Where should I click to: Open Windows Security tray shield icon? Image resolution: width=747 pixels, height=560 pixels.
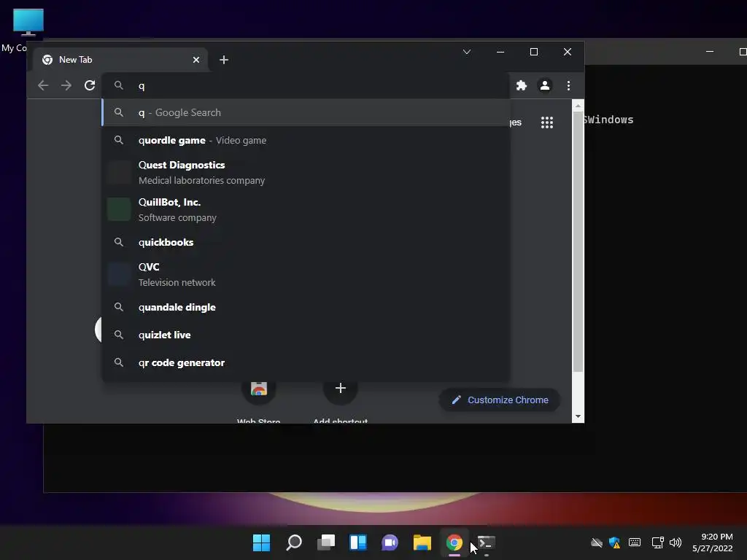614,542
